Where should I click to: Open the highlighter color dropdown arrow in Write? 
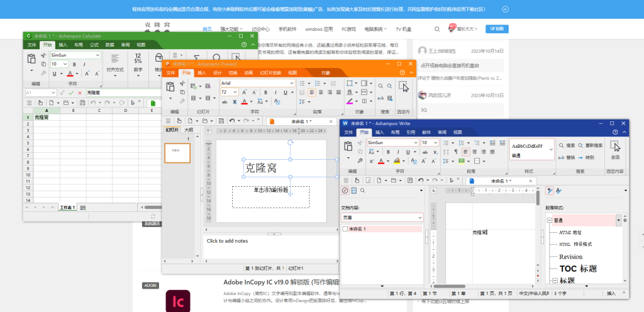pyautogui.click(x=404, y=161)
